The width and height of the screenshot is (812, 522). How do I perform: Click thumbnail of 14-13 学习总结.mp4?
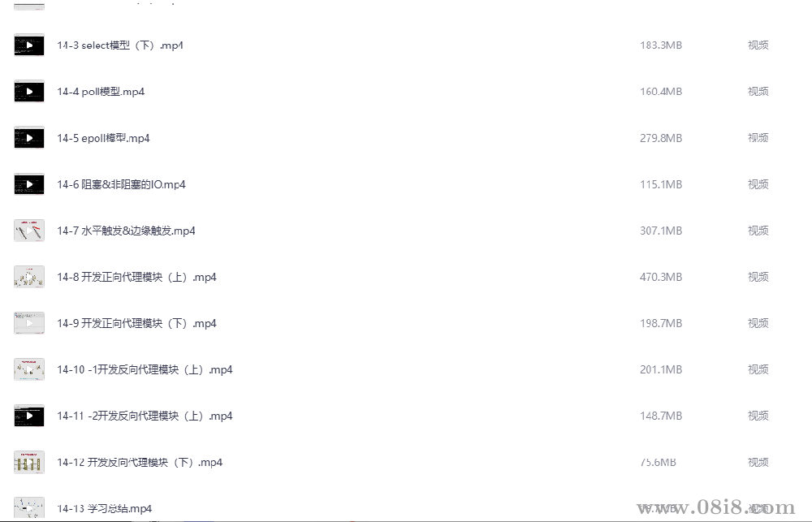(x=29, y=508)
